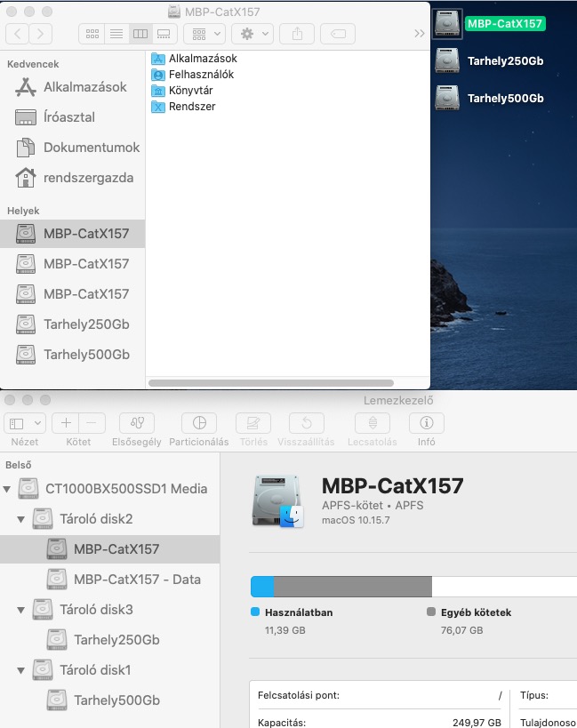
Task: Select highlighted MBP-CatX157 in Finder sidebar
Action: tap(72, 233)
